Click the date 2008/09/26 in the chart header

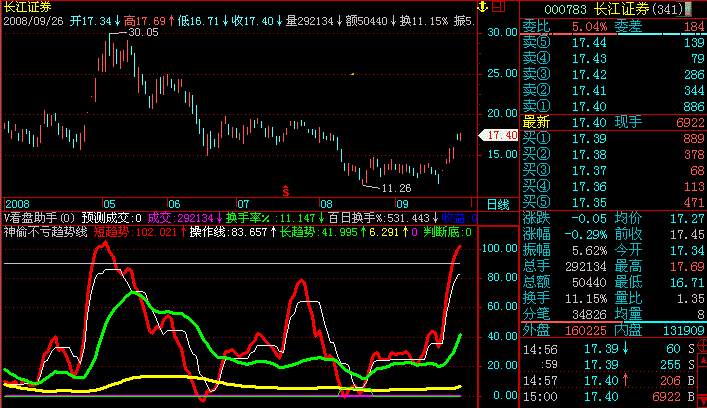[x=33, y=21]
